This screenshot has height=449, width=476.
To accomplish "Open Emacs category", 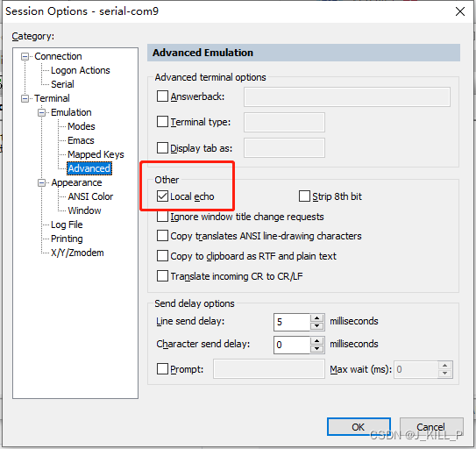I will tap(81, 140).
